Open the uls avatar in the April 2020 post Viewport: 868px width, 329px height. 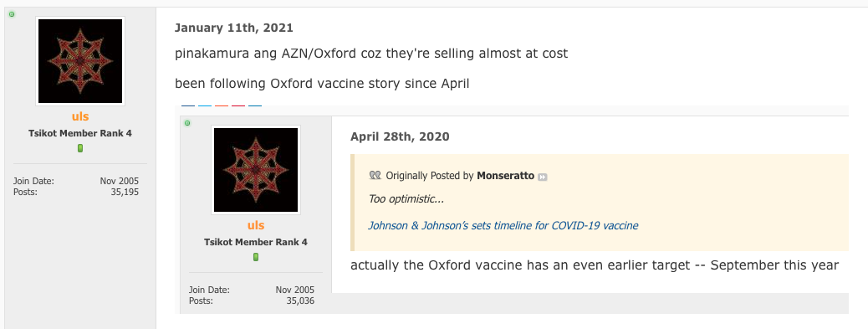pyautogui.click(x=256, y=169)
